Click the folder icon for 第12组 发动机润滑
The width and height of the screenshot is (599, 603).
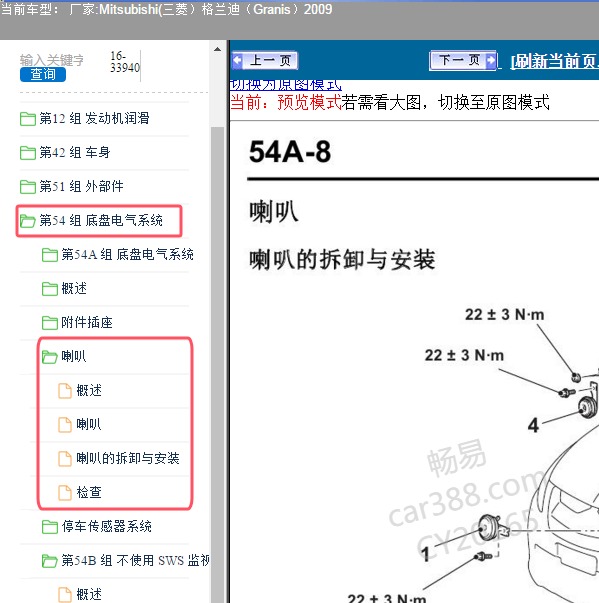click(28, 119)
